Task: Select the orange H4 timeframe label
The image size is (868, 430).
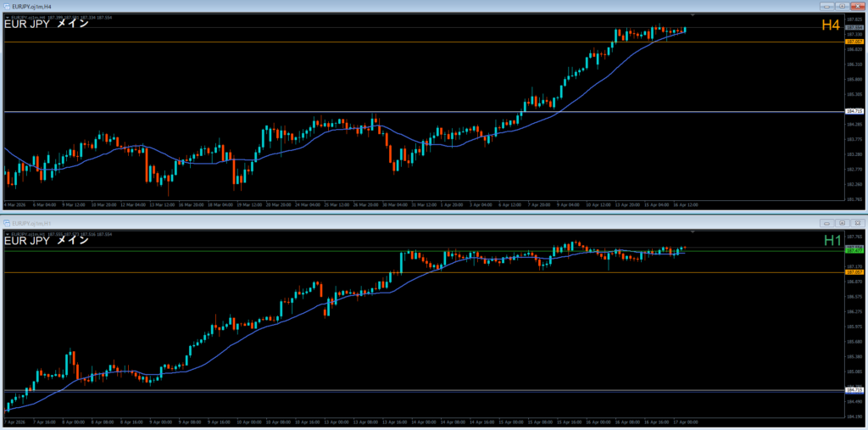Action: (830, 25)
